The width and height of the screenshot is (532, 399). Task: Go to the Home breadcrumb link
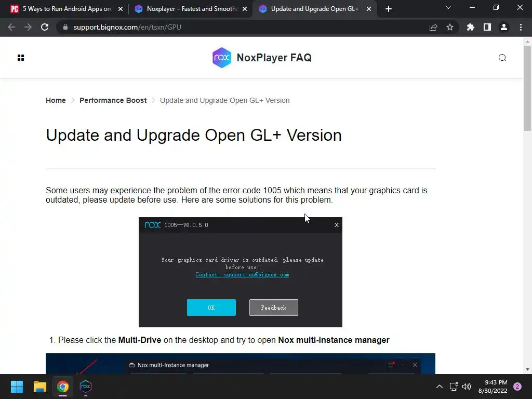coord(56,100)
